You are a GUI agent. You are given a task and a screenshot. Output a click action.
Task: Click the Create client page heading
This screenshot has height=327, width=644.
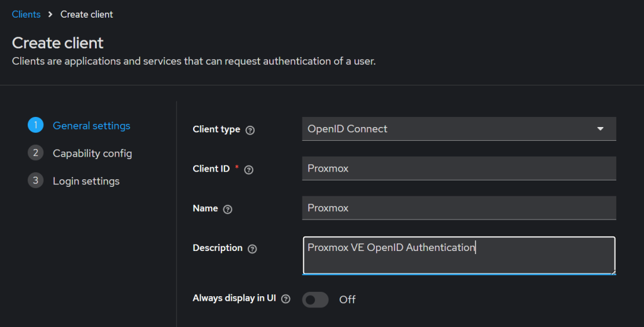57,43
